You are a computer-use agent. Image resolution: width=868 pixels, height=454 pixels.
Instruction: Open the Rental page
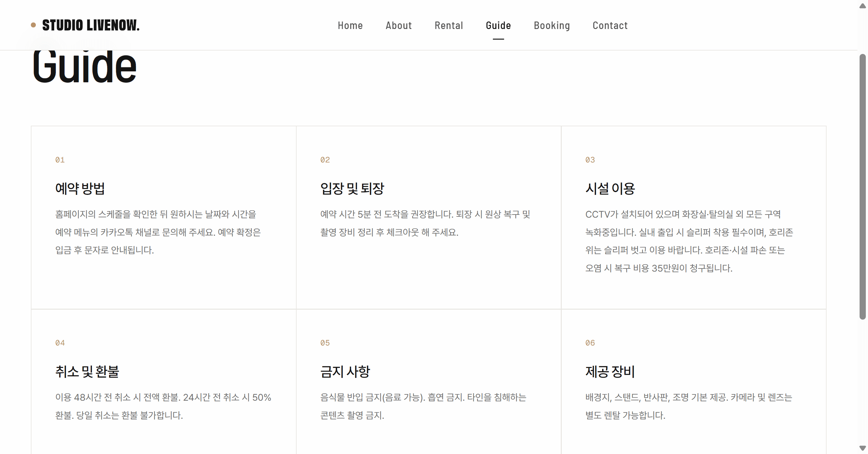coord(449,25)
